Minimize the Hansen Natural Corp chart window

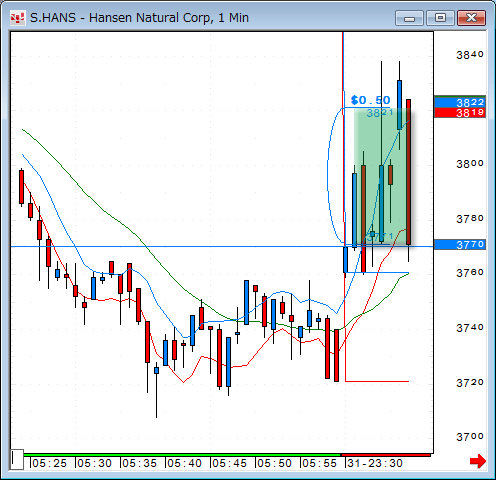409,18
